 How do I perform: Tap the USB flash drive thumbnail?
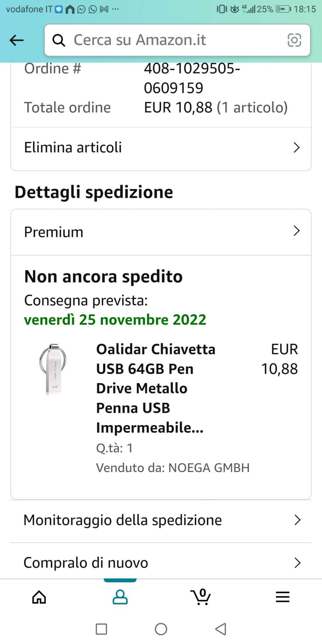[x=53, y=369]
